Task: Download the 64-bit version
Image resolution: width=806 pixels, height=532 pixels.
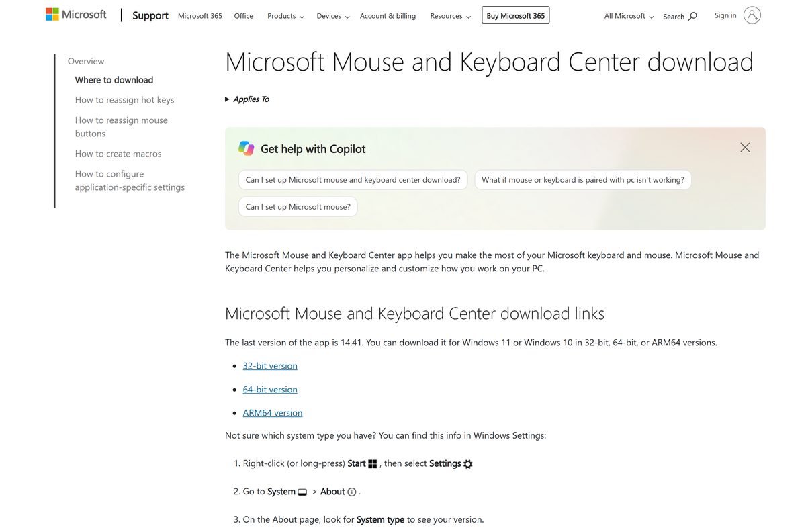Action: point(270,390)
